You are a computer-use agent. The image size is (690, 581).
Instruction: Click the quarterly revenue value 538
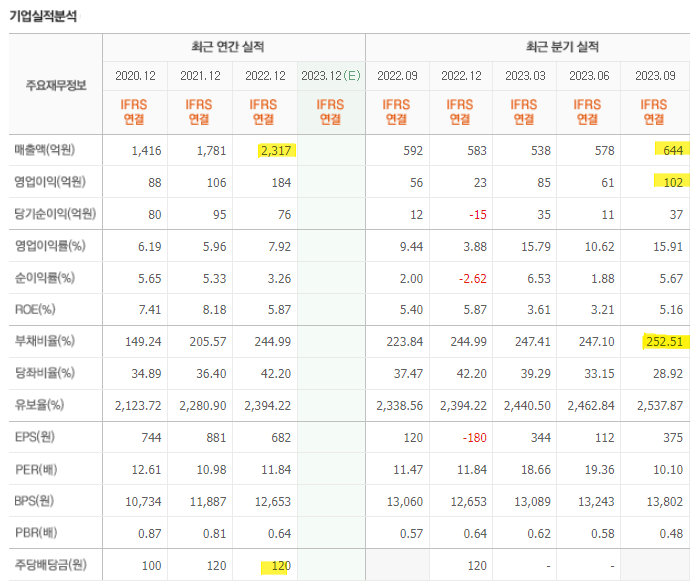541,151
